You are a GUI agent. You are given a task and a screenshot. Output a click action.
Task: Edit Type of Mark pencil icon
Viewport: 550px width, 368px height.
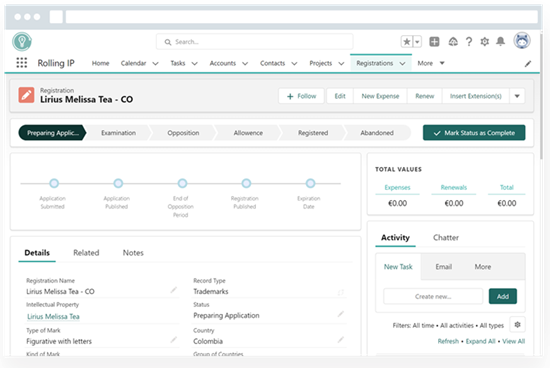[x=173, y=340]
